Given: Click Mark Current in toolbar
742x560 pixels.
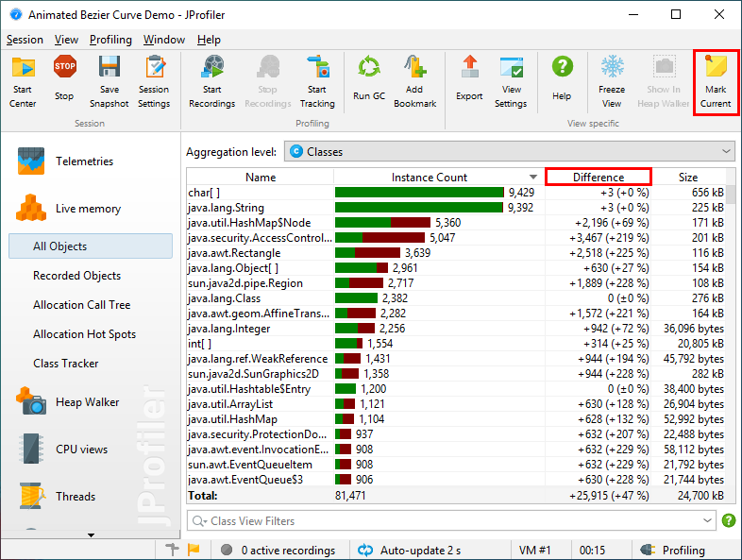Looking at the screenshot, I should [x=716, y=82].
